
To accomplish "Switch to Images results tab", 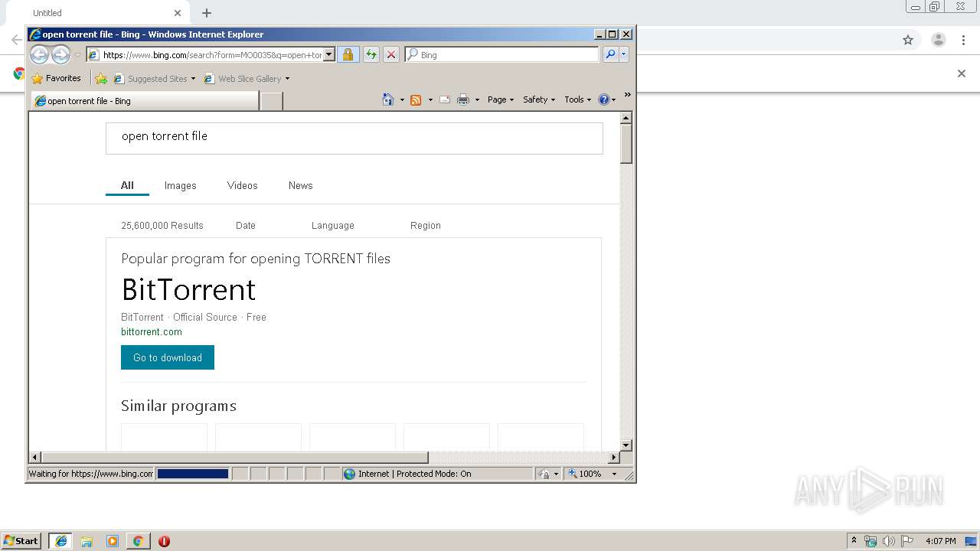I will coord(181,185).
